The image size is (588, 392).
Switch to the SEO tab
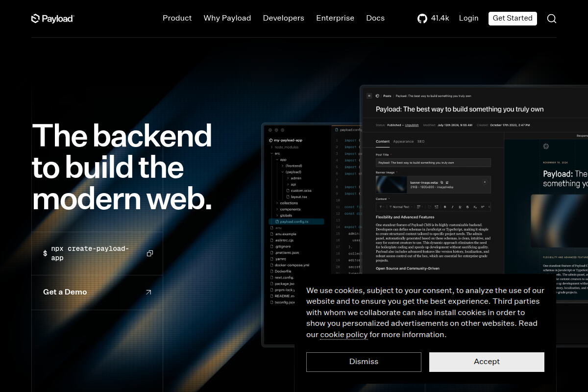pyautogui.click(x=420, y=141)
